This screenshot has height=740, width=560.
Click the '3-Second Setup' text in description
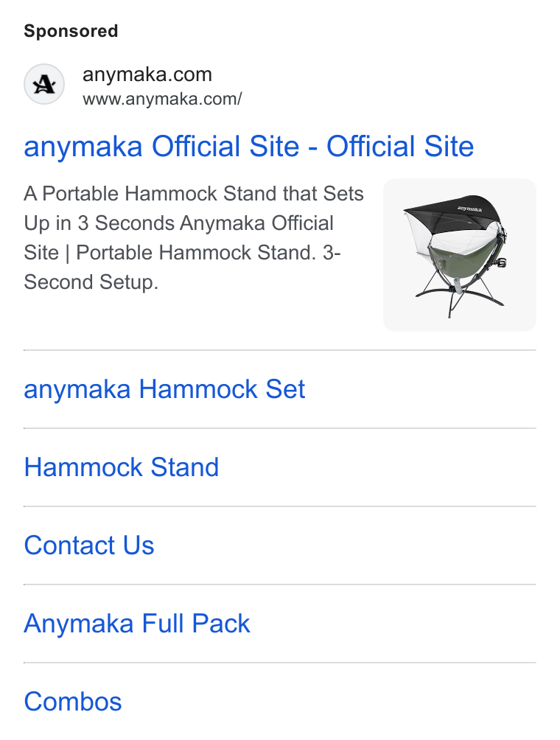click(182, 268)
